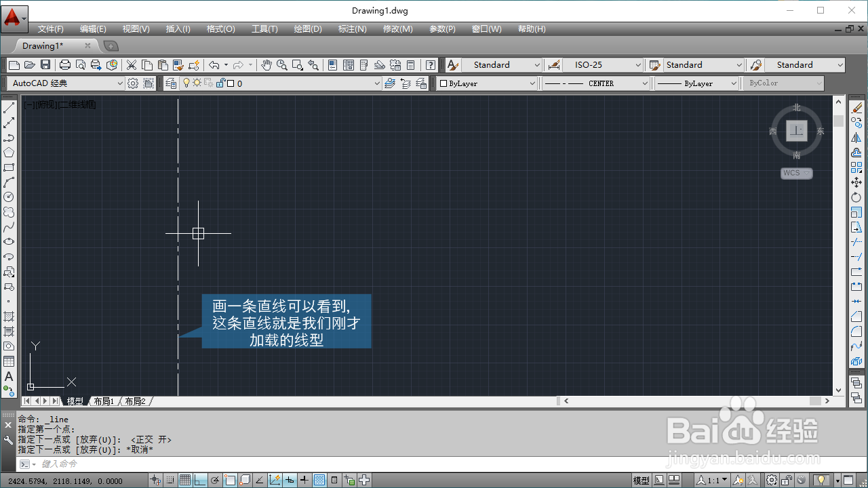This screenshot has height=488, width=868.
Task: Activate the Pan hand tool
Action: (267, 65)
